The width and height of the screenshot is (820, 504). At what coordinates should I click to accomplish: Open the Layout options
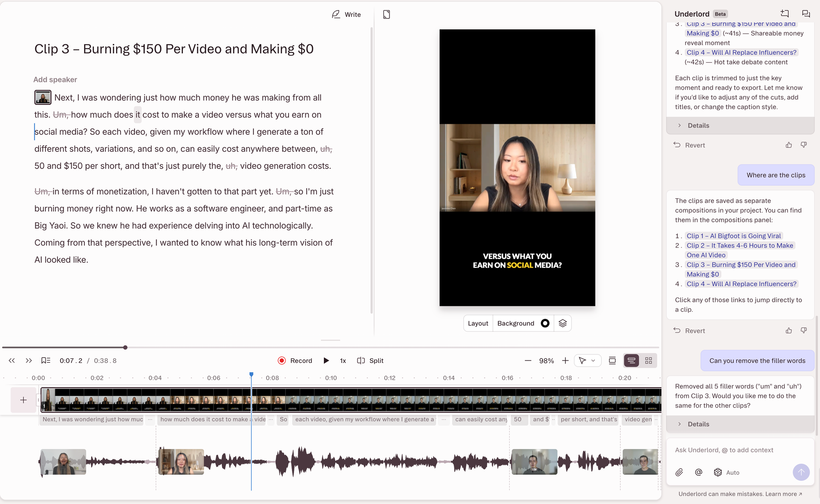[x=478, y=323]
